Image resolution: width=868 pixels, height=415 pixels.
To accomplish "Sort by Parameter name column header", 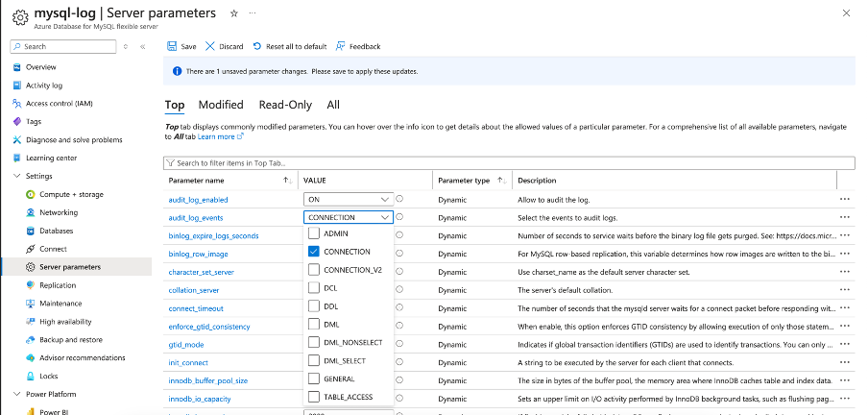I will point(196,181).
